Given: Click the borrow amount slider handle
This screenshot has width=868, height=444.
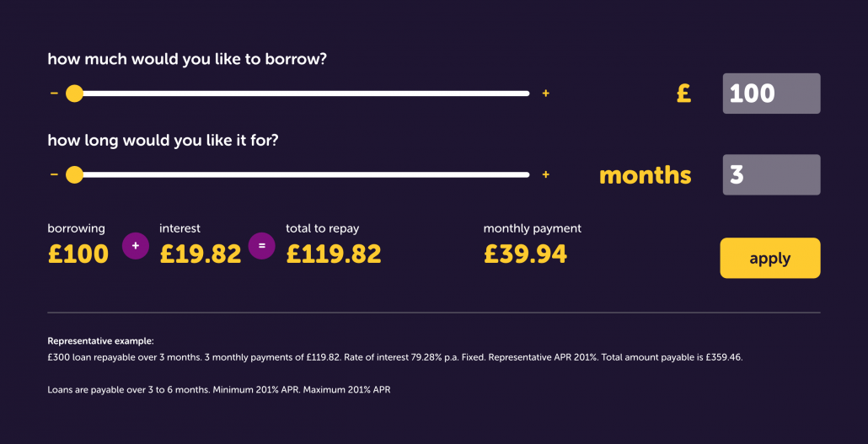Looking at the screenshot, I should [74, 94].
